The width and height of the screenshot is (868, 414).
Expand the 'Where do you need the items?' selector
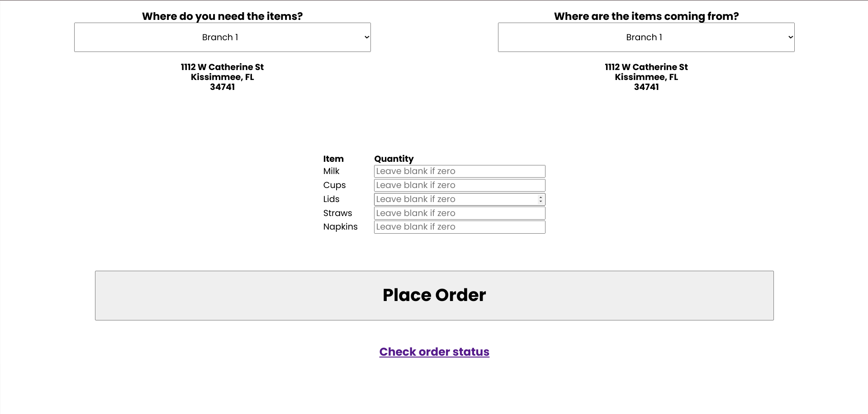click(x=222, y=37)
